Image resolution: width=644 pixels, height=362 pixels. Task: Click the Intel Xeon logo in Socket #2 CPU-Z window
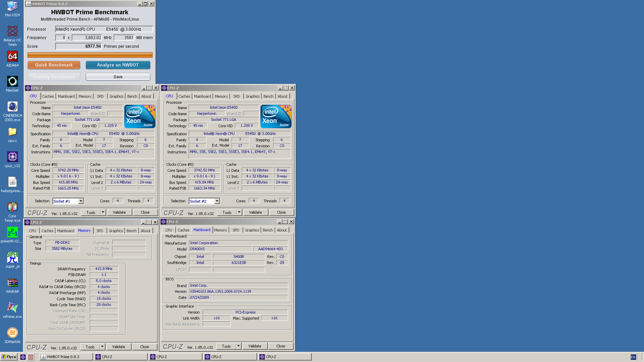point(276,116)
